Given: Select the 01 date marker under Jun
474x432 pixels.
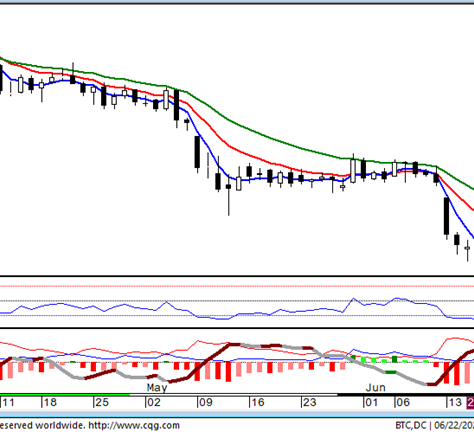Looking at the screenshot, I should pos(372,402).
